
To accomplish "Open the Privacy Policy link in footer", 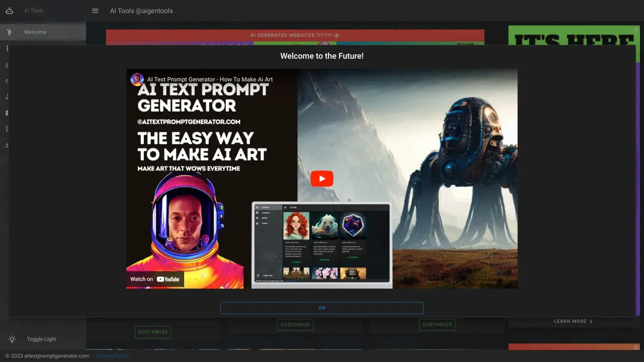I will pyautogui.click(x=113, y=356).
